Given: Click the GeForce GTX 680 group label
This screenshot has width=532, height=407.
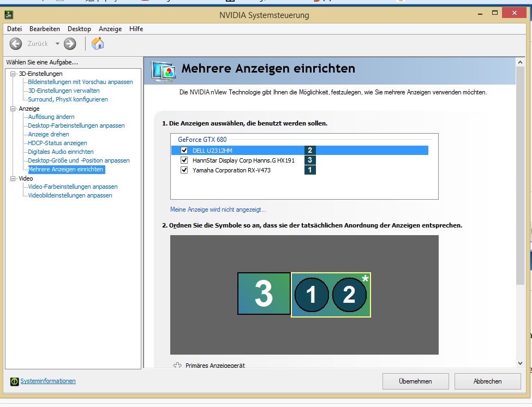Looking at the screenshot, I should [x=202, y=140].
